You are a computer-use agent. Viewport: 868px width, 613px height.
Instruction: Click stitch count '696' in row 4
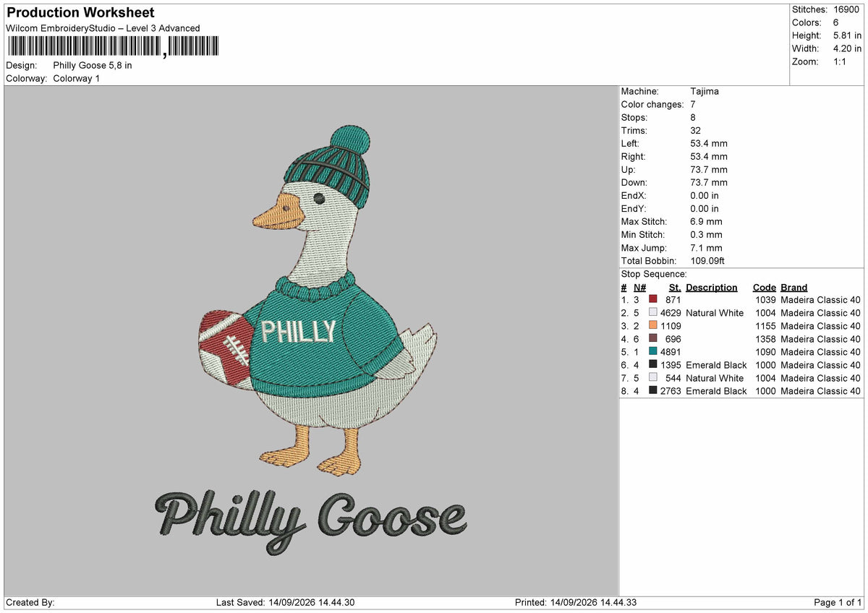673,339
